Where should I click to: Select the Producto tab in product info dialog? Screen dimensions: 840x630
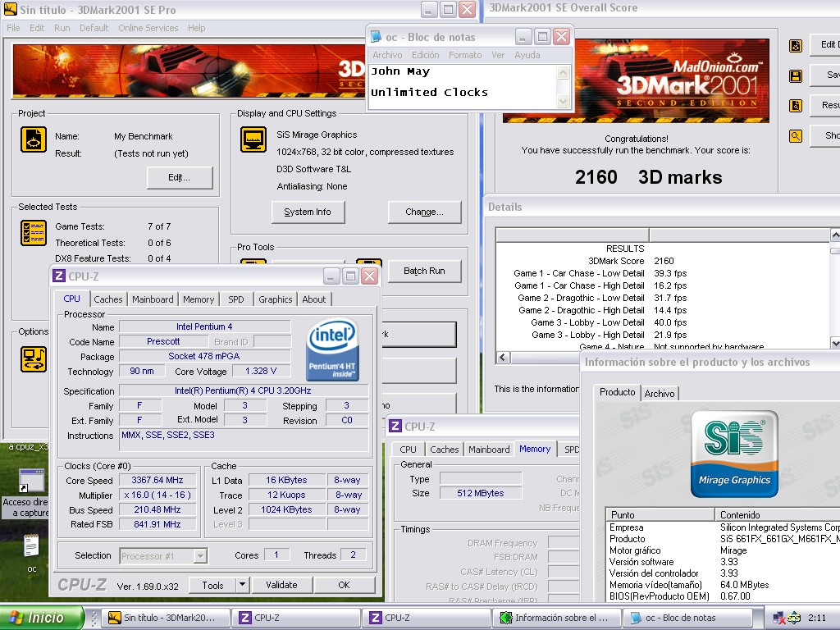point(617,391)
